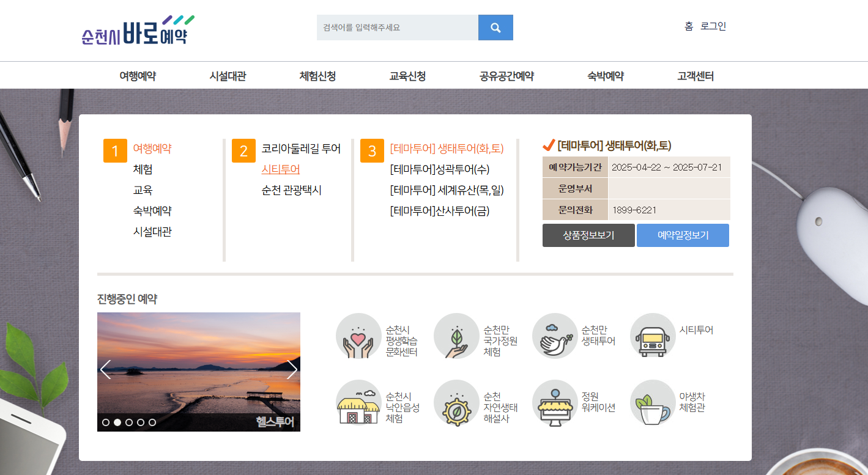Open the 교육신청 top menu
The image size is (868, 475).
point(407,76)
